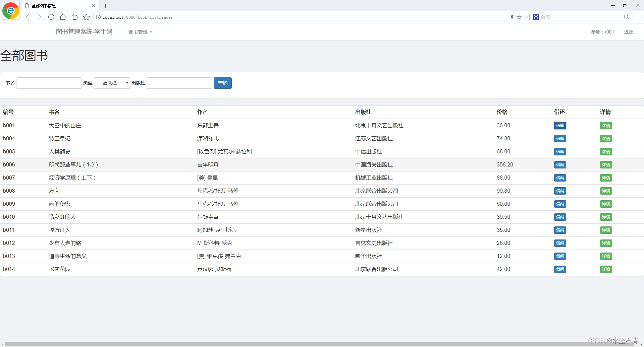The height and width of the screenshot is (347, 644).
Task: Go back with the browser back arrow
Action: tap(28, 17)
